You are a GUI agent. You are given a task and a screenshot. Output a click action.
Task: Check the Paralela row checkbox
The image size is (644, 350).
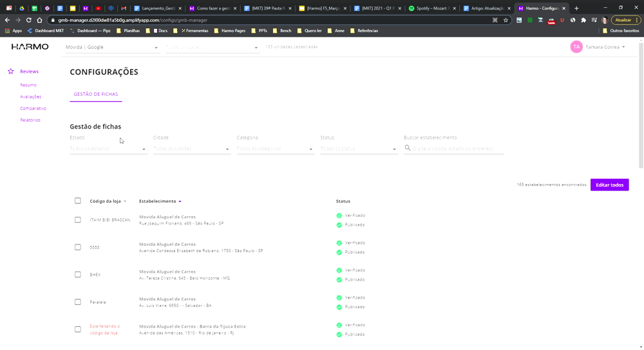[x=78, y=302]
